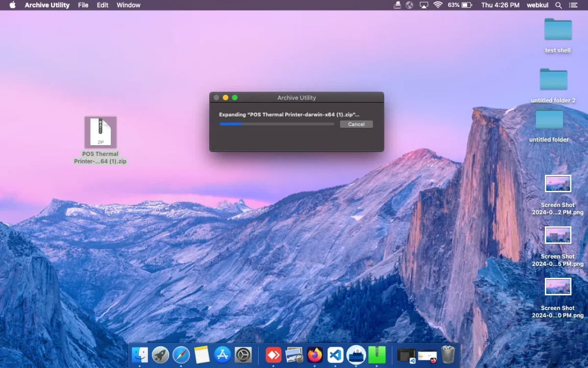This screenshot has height=368, width=588.
Task: Click the expanding progress bar
Action: [x=277, y=125]
